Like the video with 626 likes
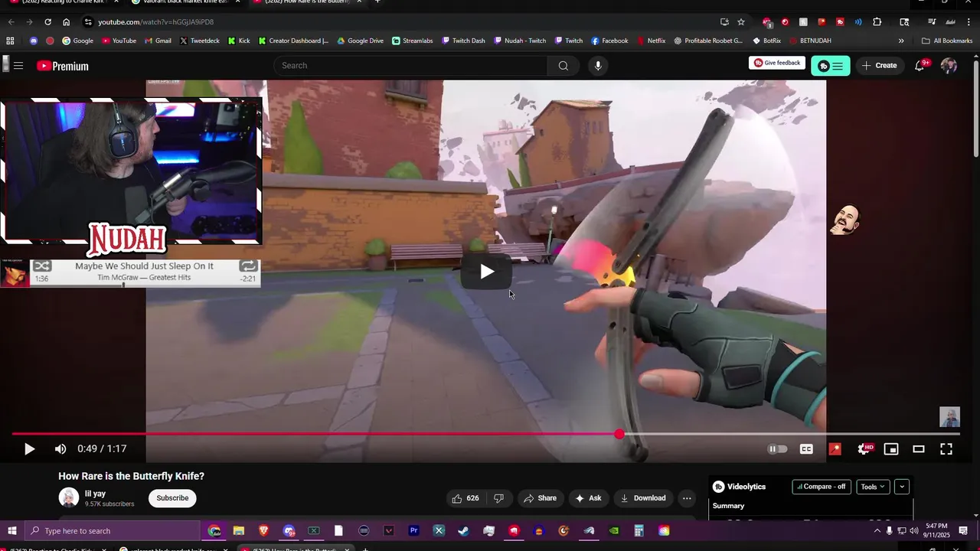Image resolution: width=980 pixels, height=551 pixels. (465, 498)
